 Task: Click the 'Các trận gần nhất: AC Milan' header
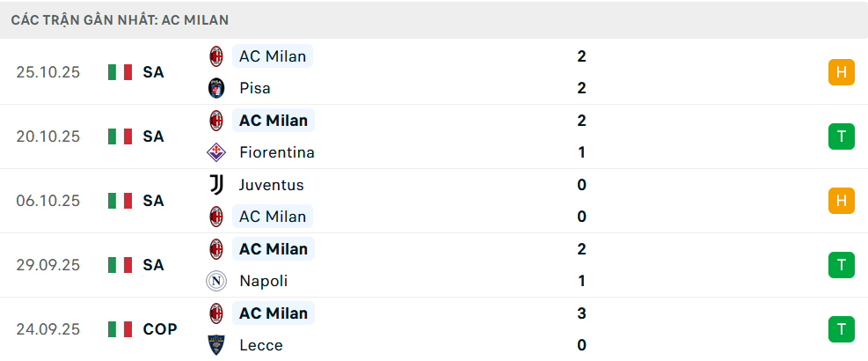point(122,19)
